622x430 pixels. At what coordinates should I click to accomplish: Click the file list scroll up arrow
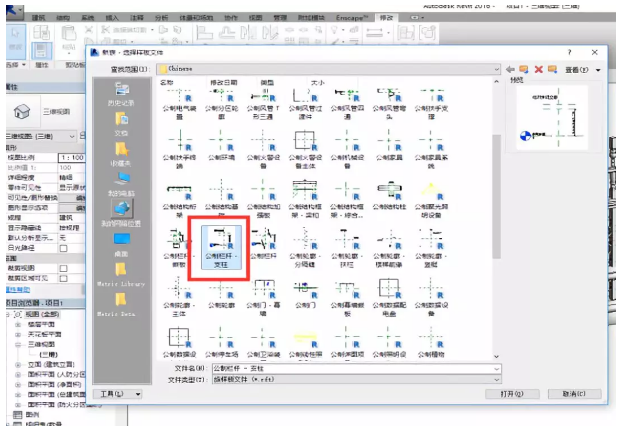(496, 82)
